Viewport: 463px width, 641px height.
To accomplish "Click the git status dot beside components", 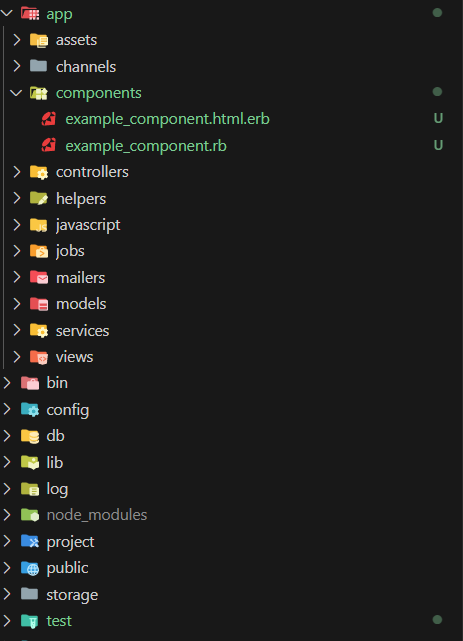I will coord(437,92).
